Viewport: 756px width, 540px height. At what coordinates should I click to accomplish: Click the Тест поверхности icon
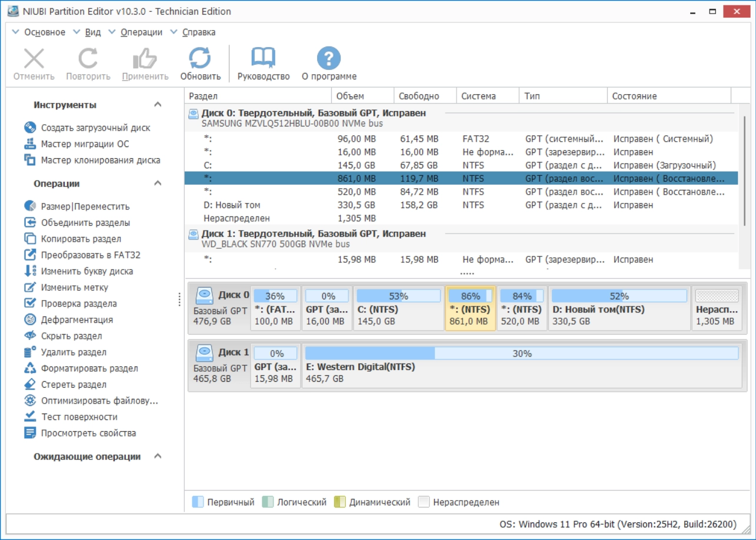30,417
